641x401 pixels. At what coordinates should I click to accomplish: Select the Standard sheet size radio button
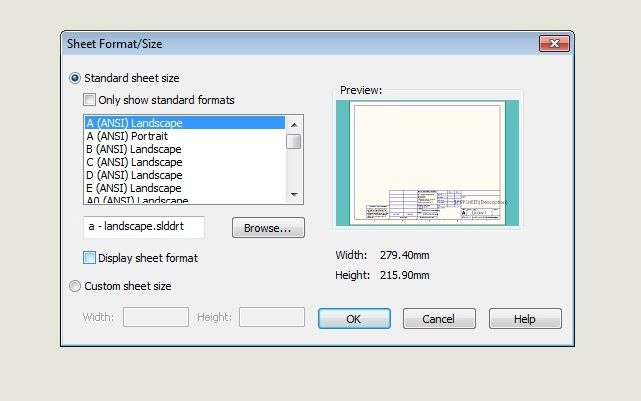(75, 78)
